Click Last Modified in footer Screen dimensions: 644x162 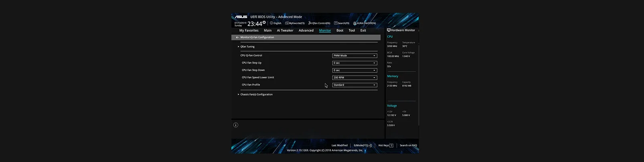point(340,146)
